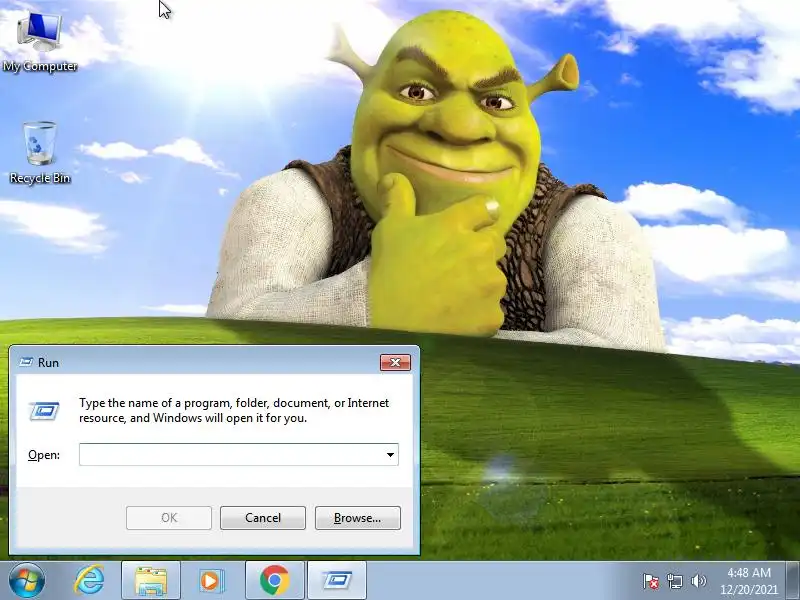This screenshot has height=600, width=800.
Task: Click the Run title bar icon
Action: tap(26, 362)
